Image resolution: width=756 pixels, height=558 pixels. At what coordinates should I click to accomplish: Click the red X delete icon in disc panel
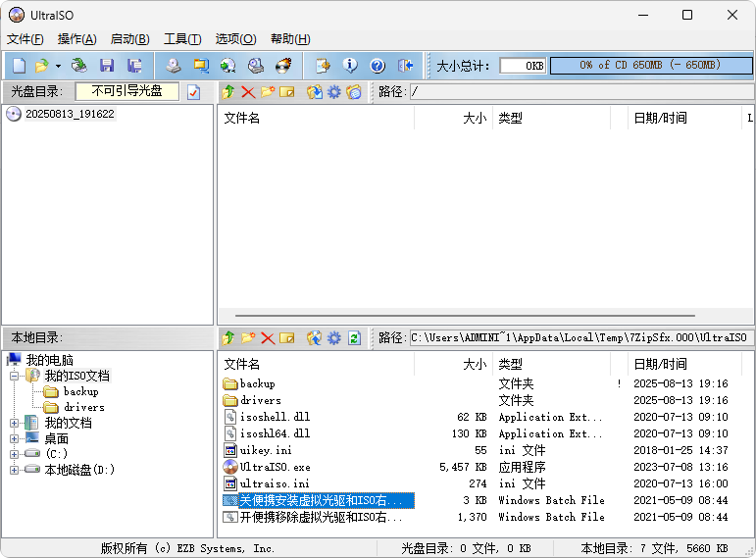click(x=248, y=91)
